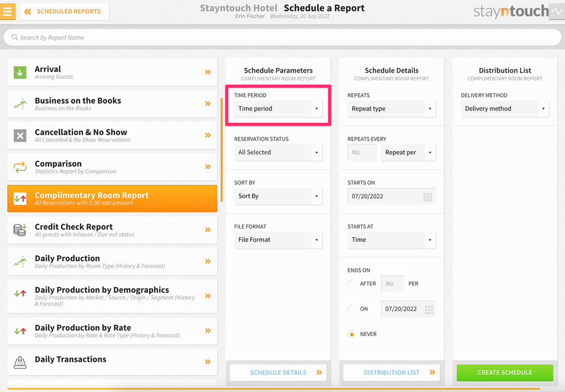Click the search magnifier icon
565x392 pixels.
pyautogui.click(x=14, y=37)
